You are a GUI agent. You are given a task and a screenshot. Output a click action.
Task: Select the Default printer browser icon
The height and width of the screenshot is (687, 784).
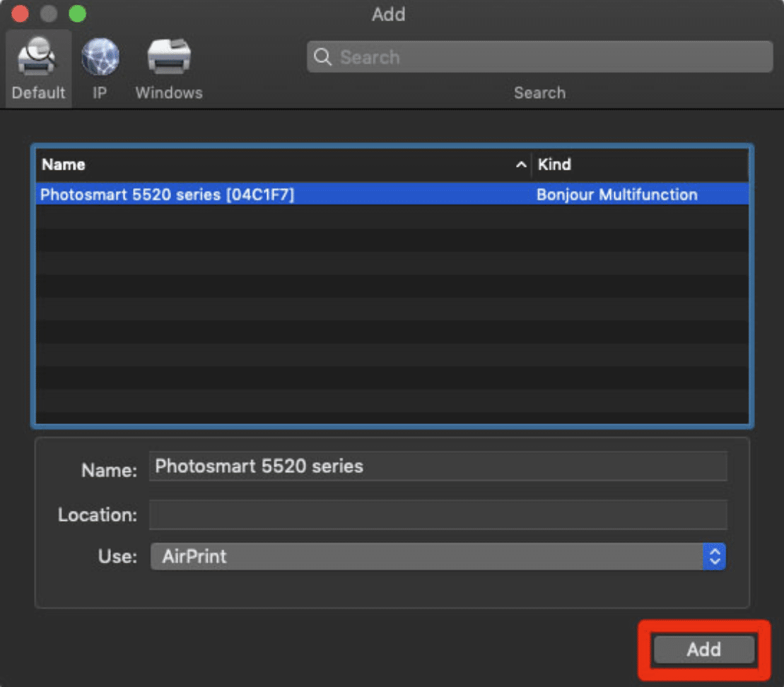tap(37, 56)
